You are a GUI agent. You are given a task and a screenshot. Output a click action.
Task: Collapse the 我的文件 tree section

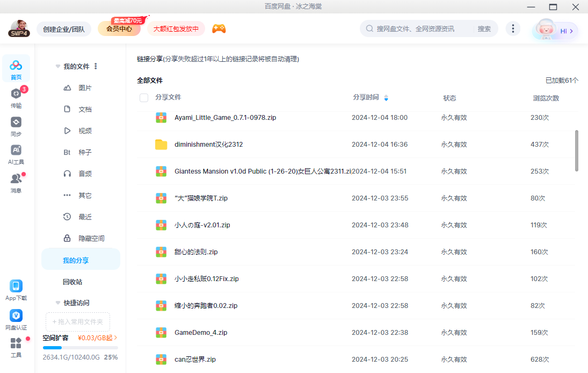(x=58, y=67)
